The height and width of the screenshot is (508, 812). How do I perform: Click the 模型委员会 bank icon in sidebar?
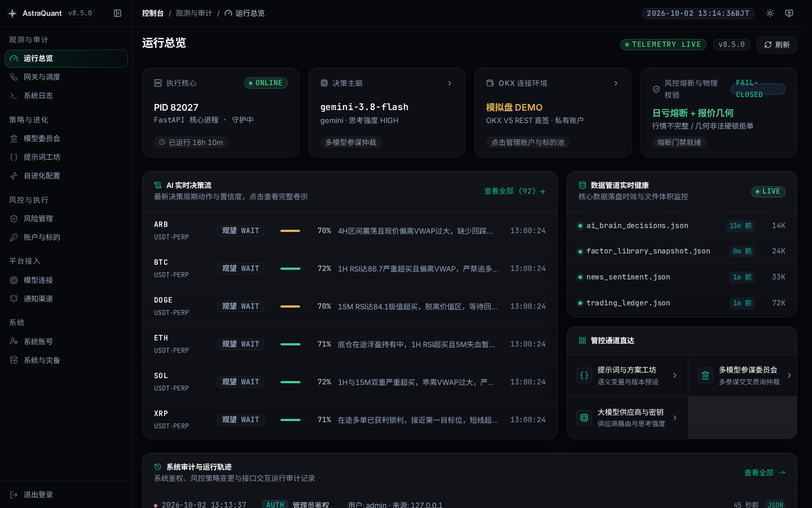coord(14,138)
